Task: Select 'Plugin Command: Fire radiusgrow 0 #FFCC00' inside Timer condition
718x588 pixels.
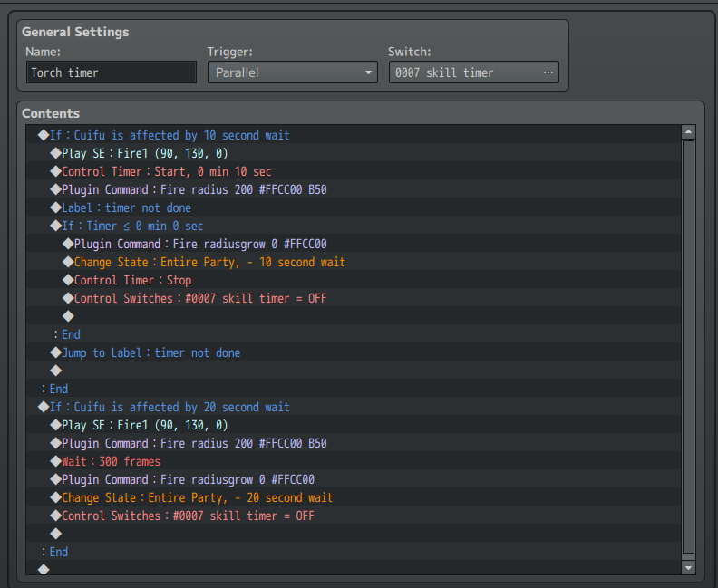Action: pos(353,244)
